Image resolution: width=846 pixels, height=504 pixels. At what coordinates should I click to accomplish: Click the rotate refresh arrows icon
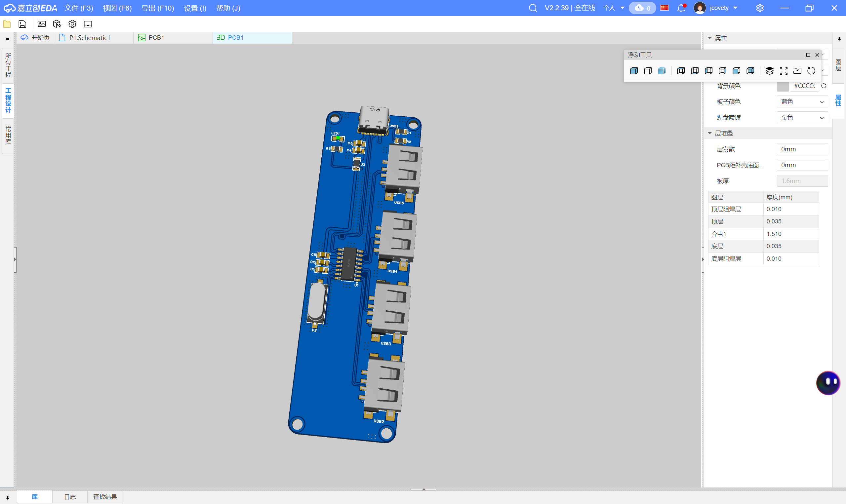pyautogui.click(x=811, y=71)
